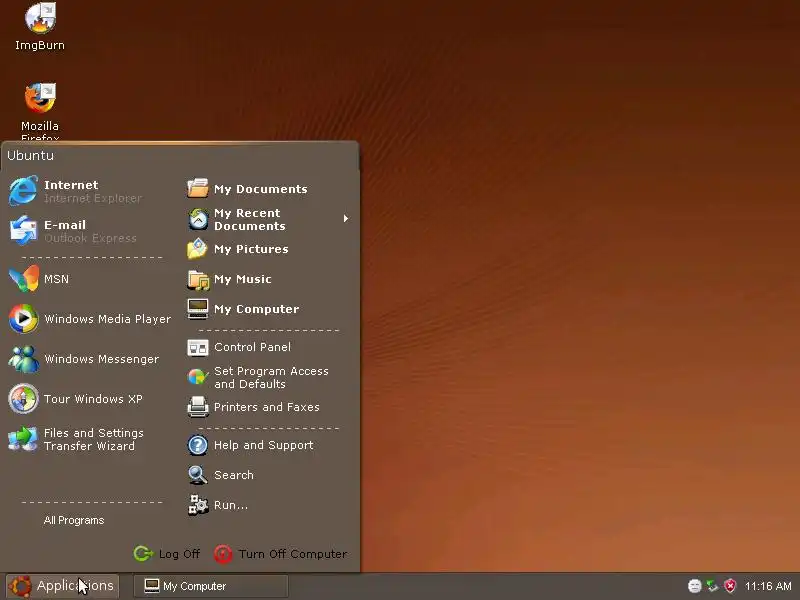Open the My Pictures folder icon
Viewport: 800px width, 600px height.
click(198, 249)
